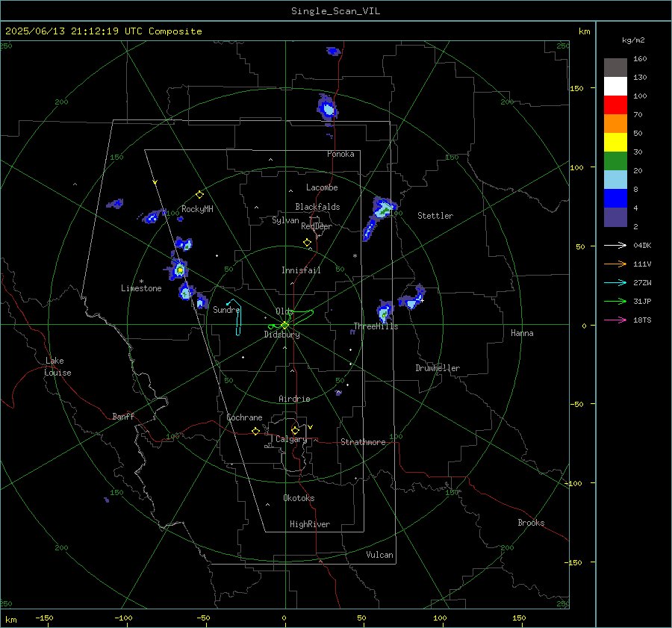Click the Cochrane town label
Screen dimensions: 672x628
[x=244, y=417]
